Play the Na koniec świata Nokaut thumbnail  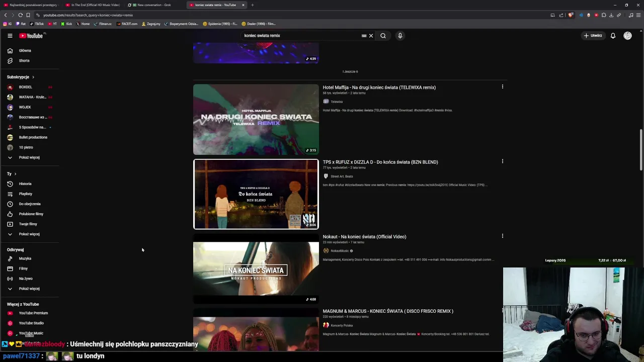[256, 268]
